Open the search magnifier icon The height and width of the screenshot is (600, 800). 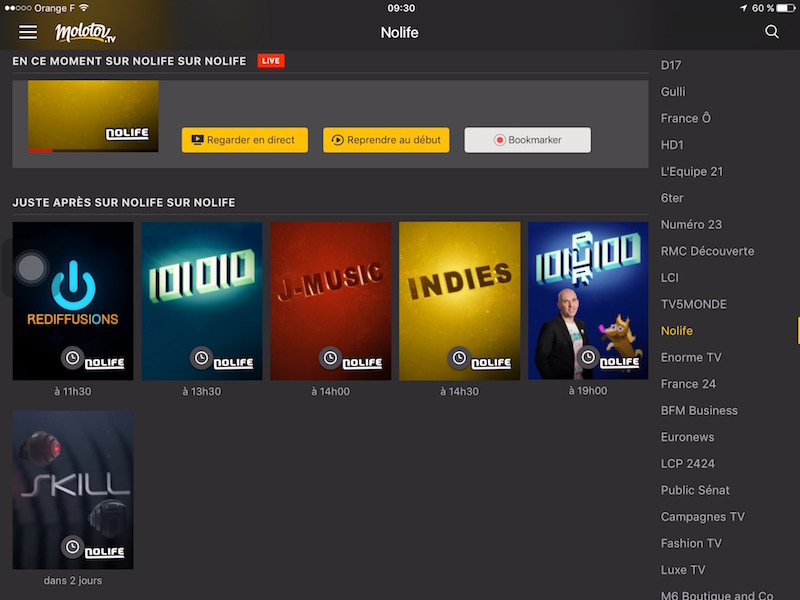(x=772, y=32)
